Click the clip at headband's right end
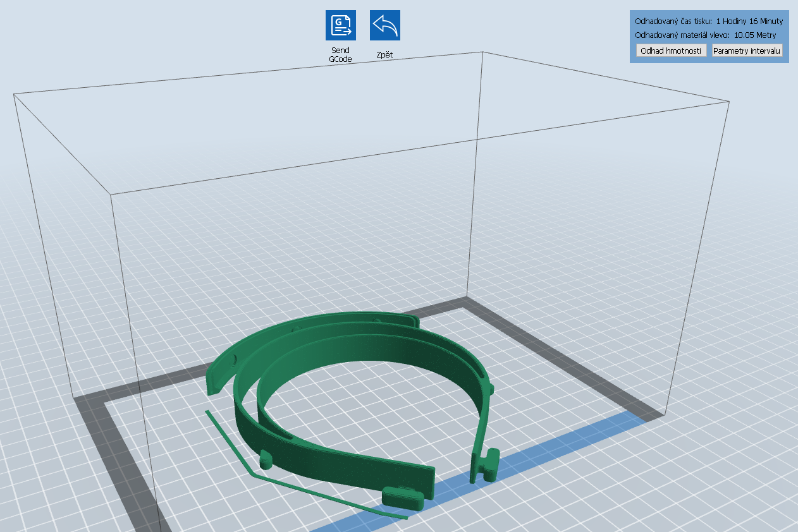Image resolution: width=798 pixels, height=532 pixels. coord(488,463)
